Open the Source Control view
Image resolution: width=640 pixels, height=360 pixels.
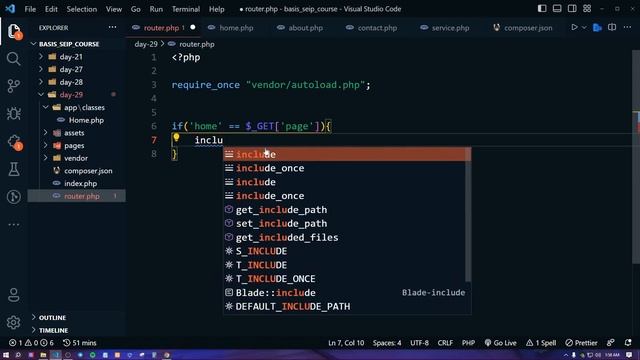point(13,86)
